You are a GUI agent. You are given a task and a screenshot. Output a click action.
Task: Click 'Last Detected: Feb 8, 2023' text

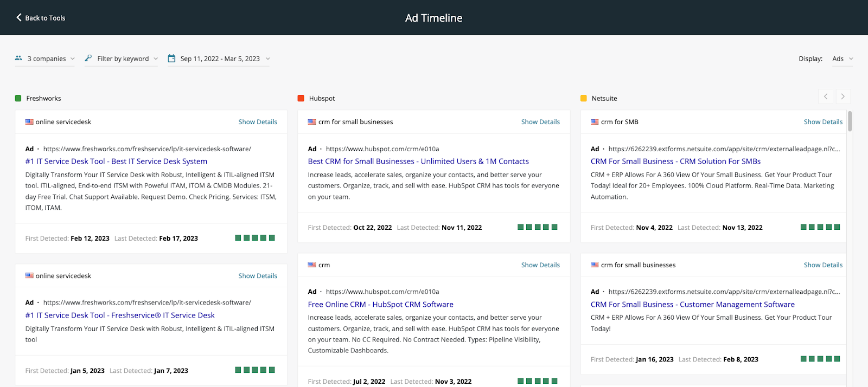coord(718,359)
